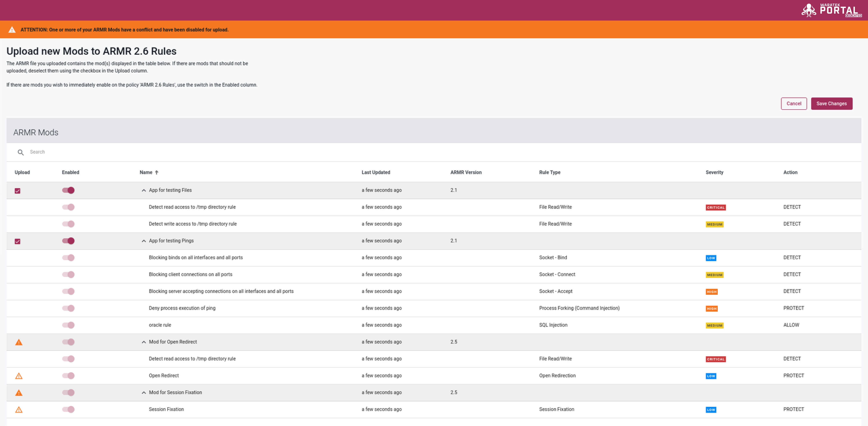Collapse the Mod for Session Fixation group
The height and width of the screenshot is (426, 868).
click(144, 393)
